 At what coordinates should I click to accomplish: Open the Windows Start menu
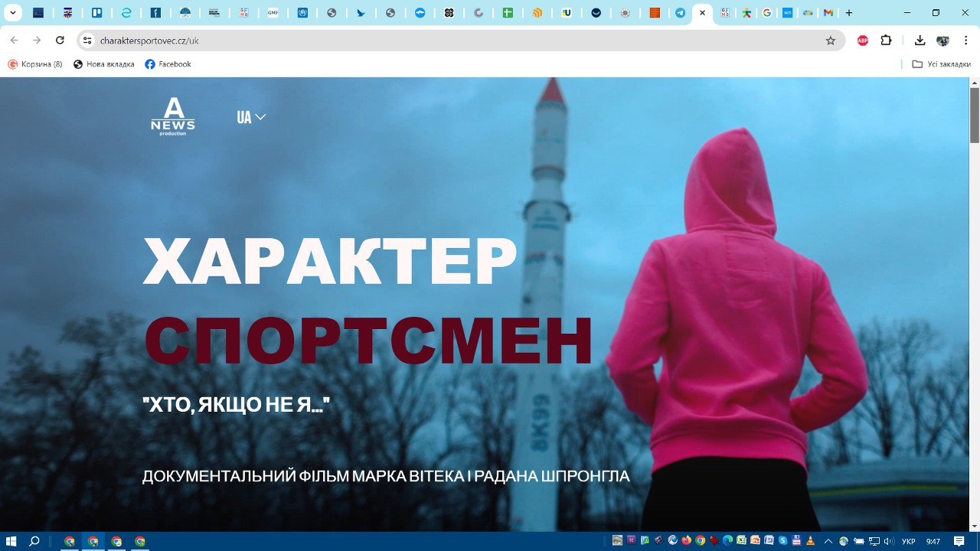pos(11,541)
